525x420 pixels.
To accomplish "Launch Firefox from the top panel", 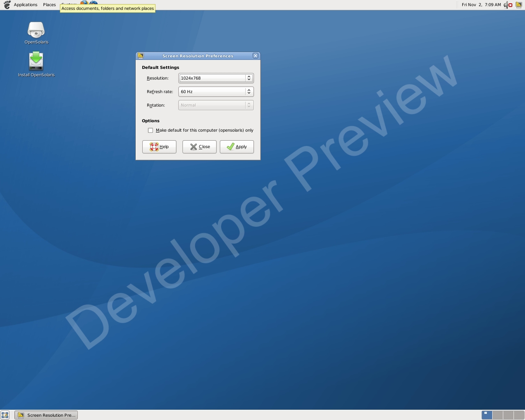I will coord(84,2).
